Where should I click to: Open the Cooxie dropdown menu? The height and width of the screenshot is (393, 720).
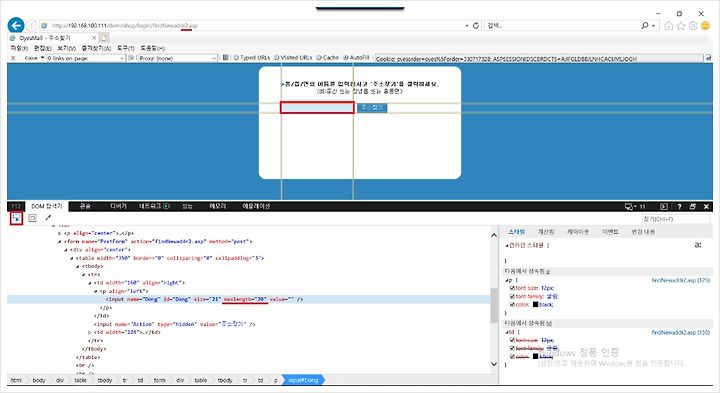point(34,58)
